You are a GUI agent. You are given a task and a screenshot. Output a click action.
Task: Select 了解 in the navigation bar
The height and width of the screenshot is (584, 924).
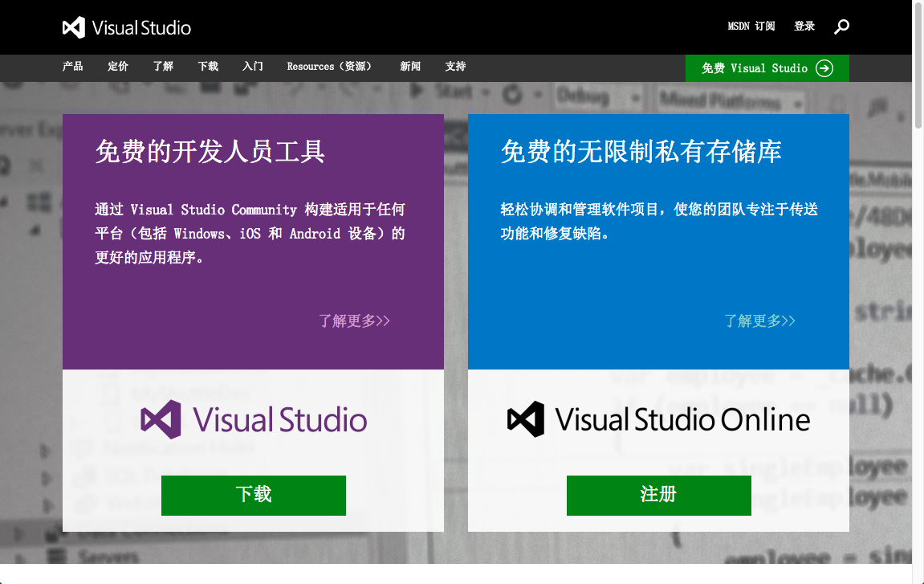tap(163, 66)
